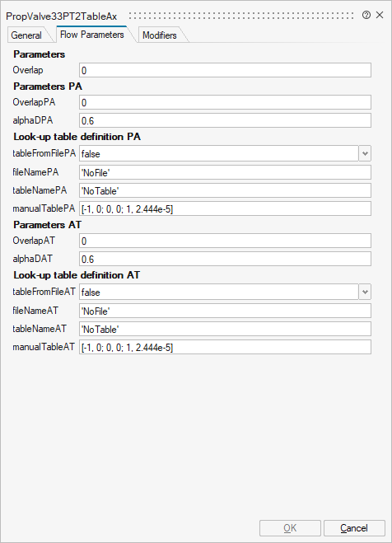Click the 'Look-up table definition AT' heading

click(x=77, y=275)
